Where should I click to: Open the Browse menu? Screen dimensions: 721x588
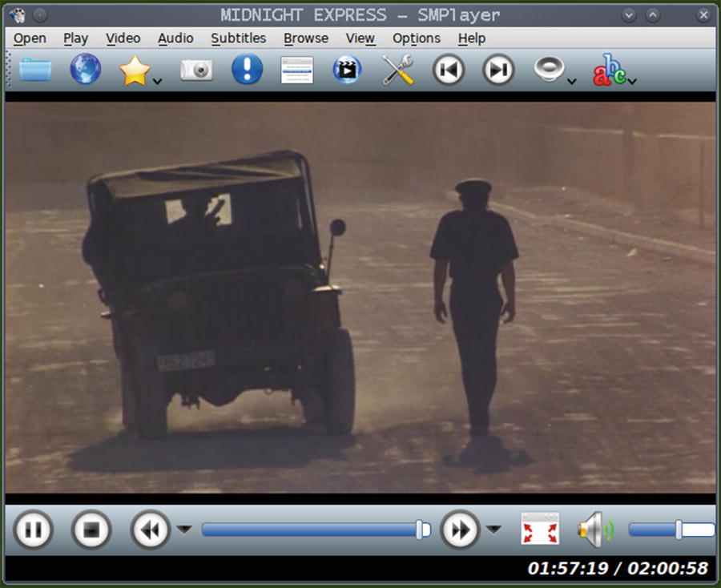tap(306, 38)
